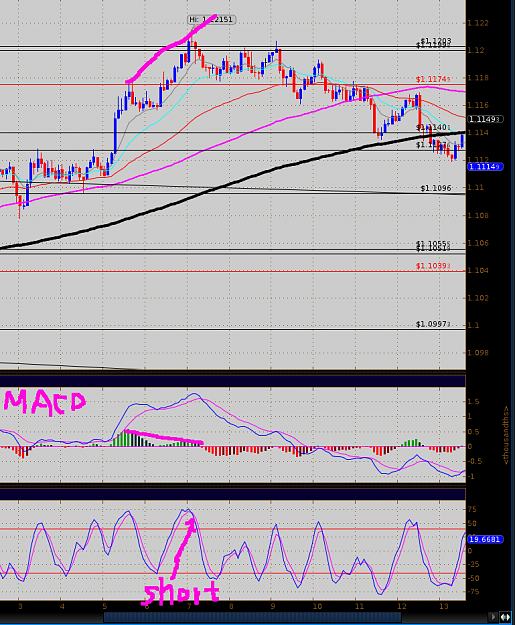Click the 1.102 price axis label
The height and width of the screenshot is (625, 515).
(x=478, y=298)
